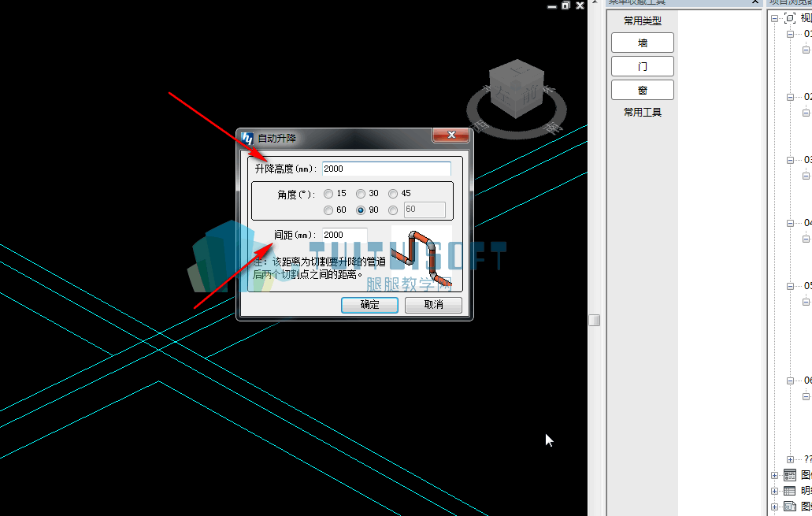Close the 自动升降 dialog with red X
The width and height of the screenshot is (812, 516).
click(x=451, y=135)
